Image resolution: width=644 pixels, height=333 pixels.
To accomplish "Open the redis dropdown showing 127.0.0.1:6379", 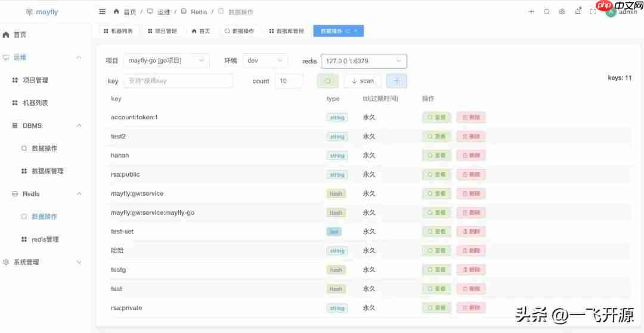I will 364,61.
